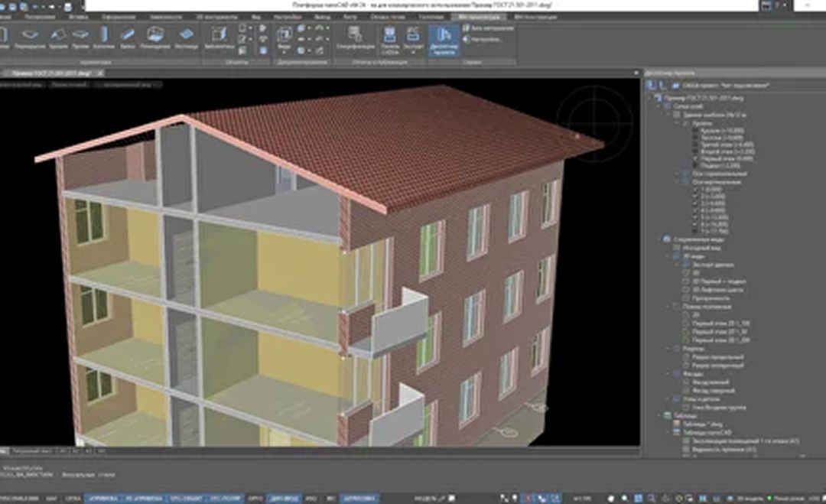Collapse the Фасады tree node
Screen dimensions: 826x504
[x=668, y=374]
